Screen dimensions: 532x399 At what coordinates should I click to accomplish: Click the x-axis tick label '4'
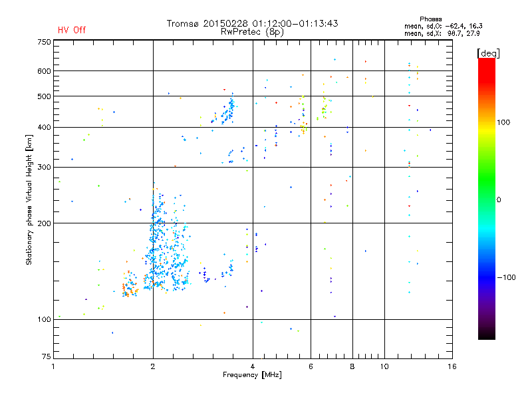point(253,366)
